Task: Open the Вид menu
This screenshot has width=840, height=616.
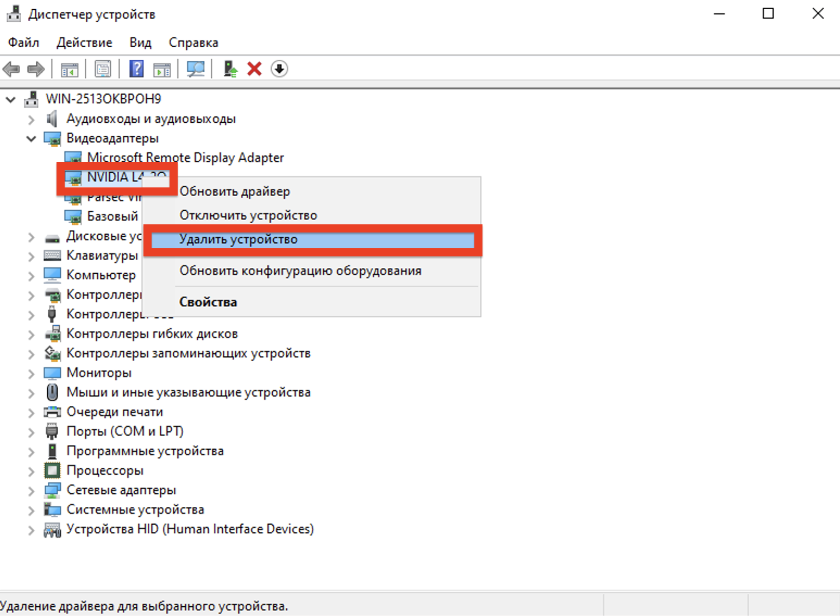Action: [x=140, y=42]
